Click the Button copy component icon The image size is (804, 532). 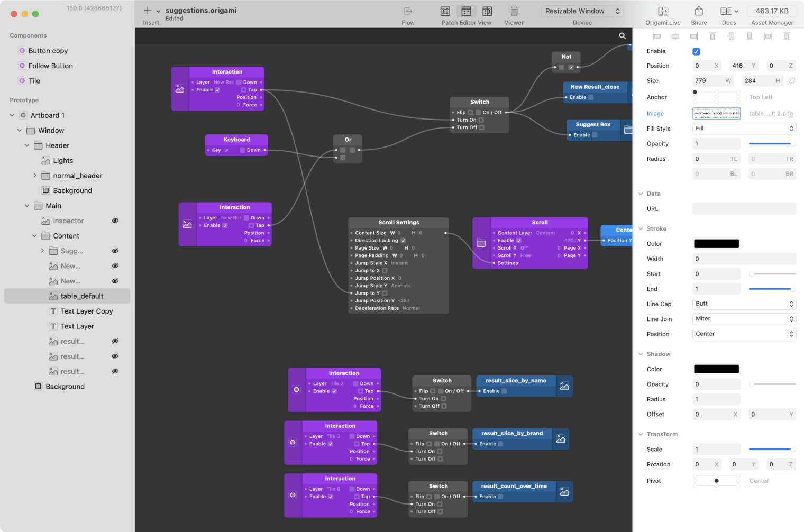click(x=22, y=51)
